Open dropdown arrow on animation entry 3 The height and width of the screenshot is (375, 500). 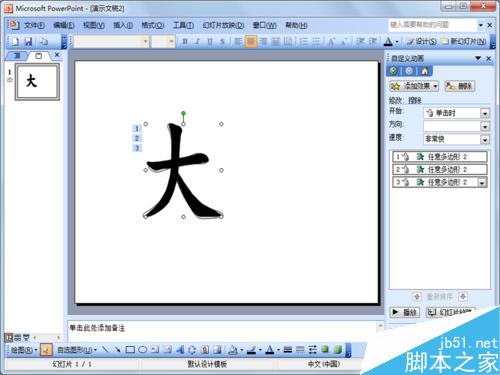tap(482, 182)
